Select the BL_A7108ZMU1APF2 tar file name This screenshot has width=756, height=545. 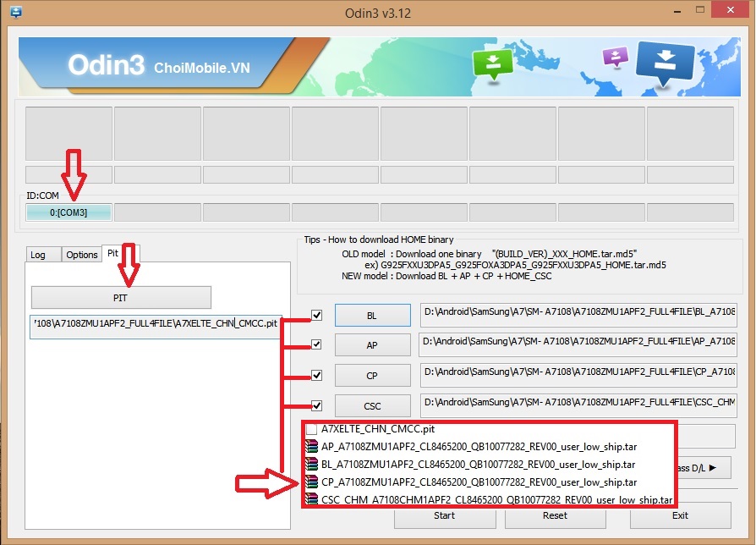[x=479, y=465]
